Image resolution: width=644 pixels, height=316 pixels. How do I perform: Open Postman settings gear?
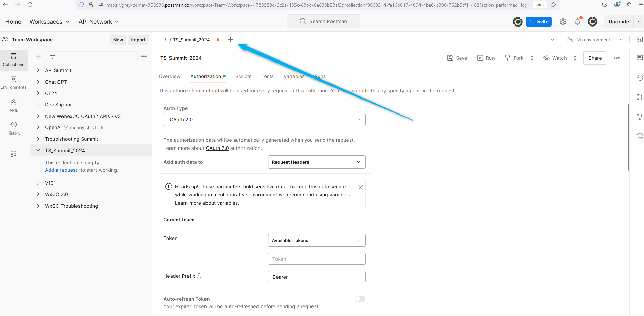point(563,22)
